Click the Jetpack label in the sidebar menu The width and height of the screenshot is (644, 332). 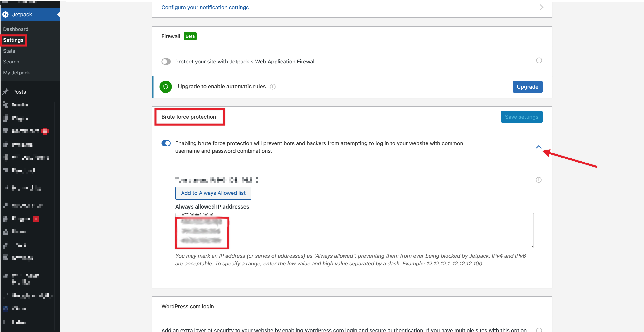click(x=22, y=14)
